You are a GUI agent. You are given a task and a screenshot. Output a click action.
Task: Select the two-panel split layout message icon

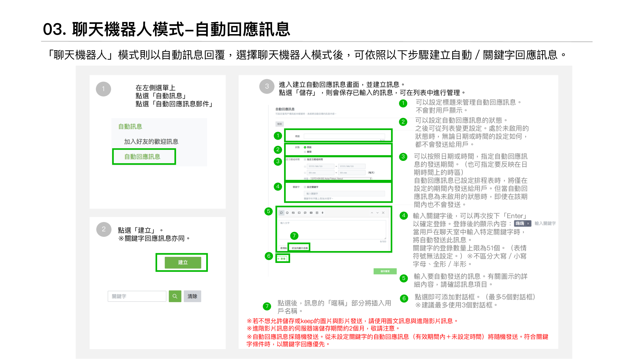click(299, 213)
